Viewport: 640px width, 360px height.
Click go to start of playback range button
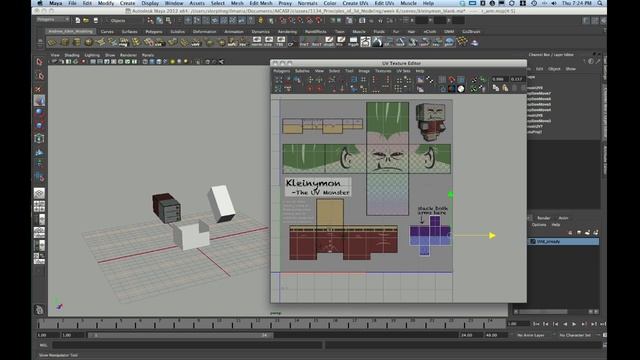pyautogui.click(x=536, y=324)
